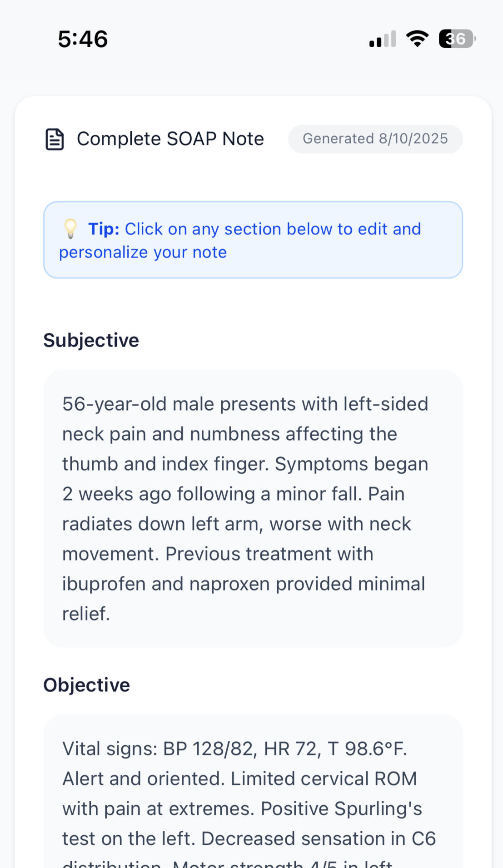Click the Generated 8/10/2025 badge
The height and width of the screenshot is (868, 503).
coord(375,139)
